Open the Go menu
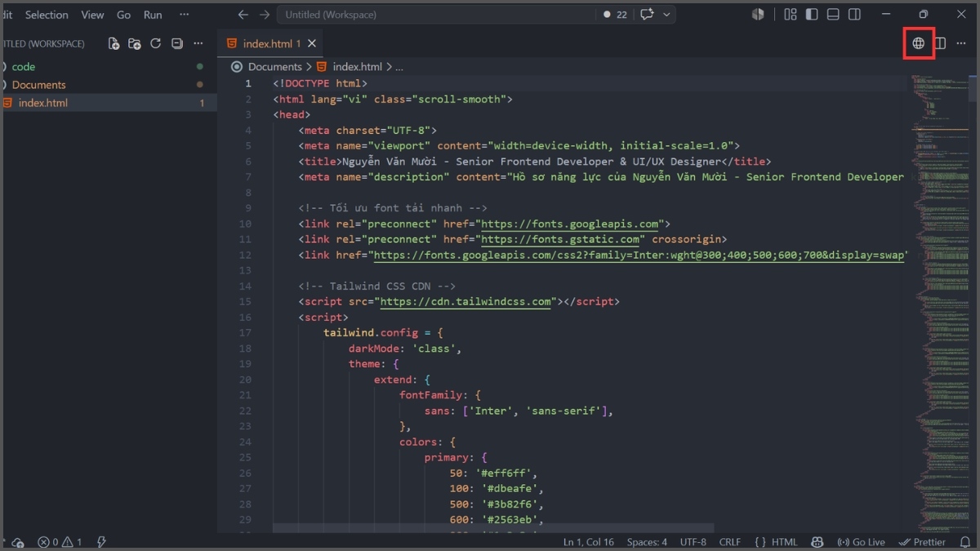Viewport: 980px width, 551px height. (123, 15)
